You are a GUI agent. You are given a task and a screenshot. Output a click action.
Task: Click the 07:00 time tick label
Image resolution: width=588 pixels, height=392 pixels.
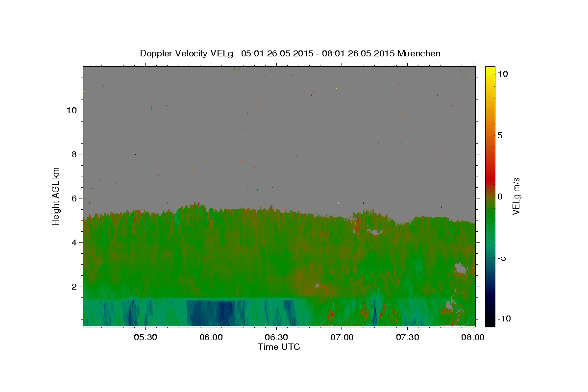tap(342, 337)
